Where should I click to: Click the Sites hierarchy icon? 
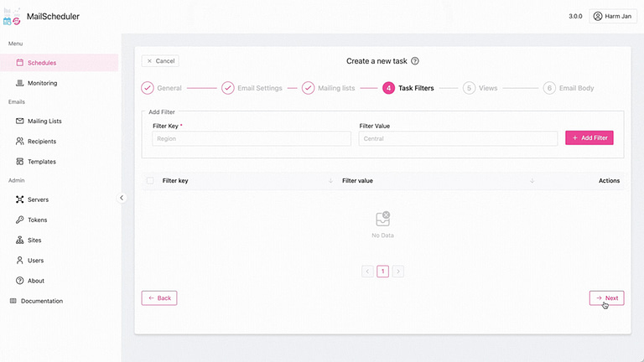[x=20, y=240]
